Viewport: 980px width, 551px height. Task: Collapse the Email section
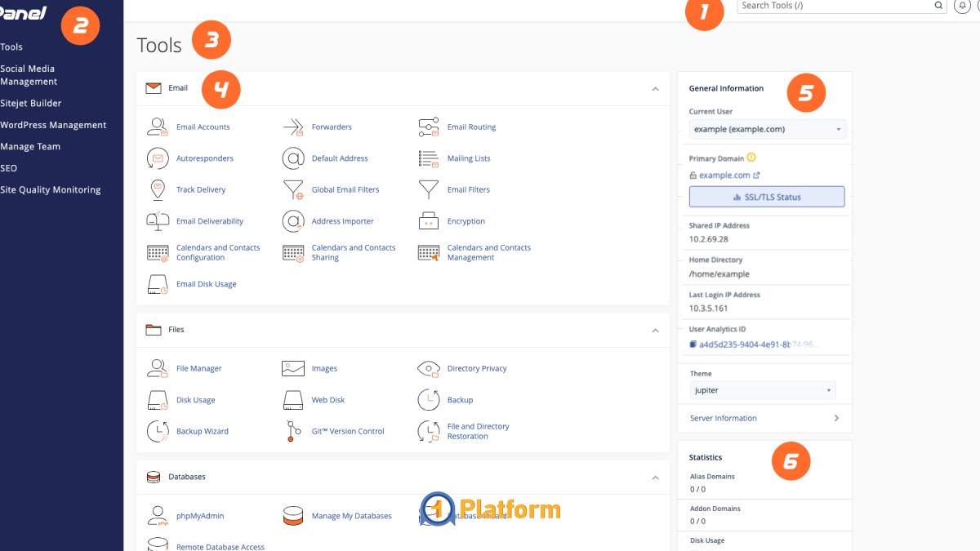coord(654,90)
